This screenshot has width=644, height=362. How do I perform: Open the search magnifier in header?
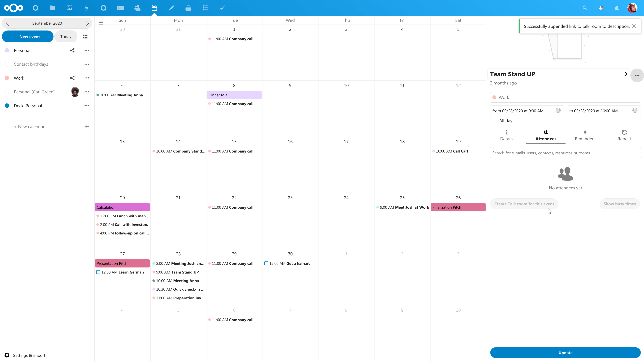point(585,8)
